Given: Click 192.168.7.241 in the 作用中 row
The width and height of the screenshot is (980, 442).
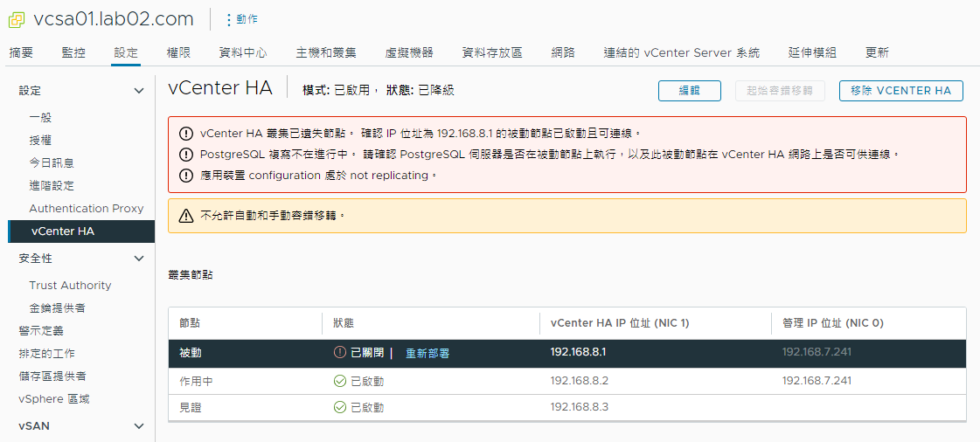Looking at the screenshot, I should 817,380.
